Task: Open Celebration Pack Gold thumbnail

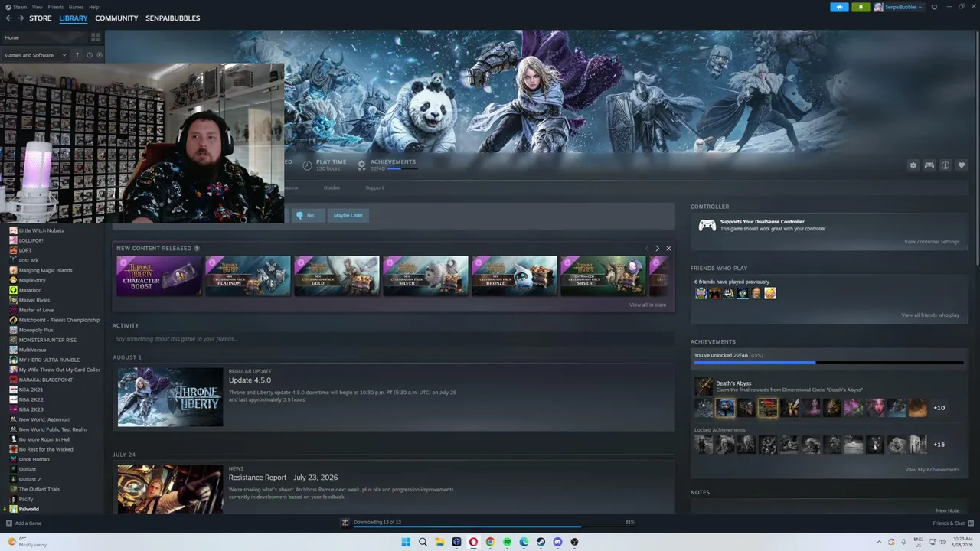Action: click(x=337, y=275)
